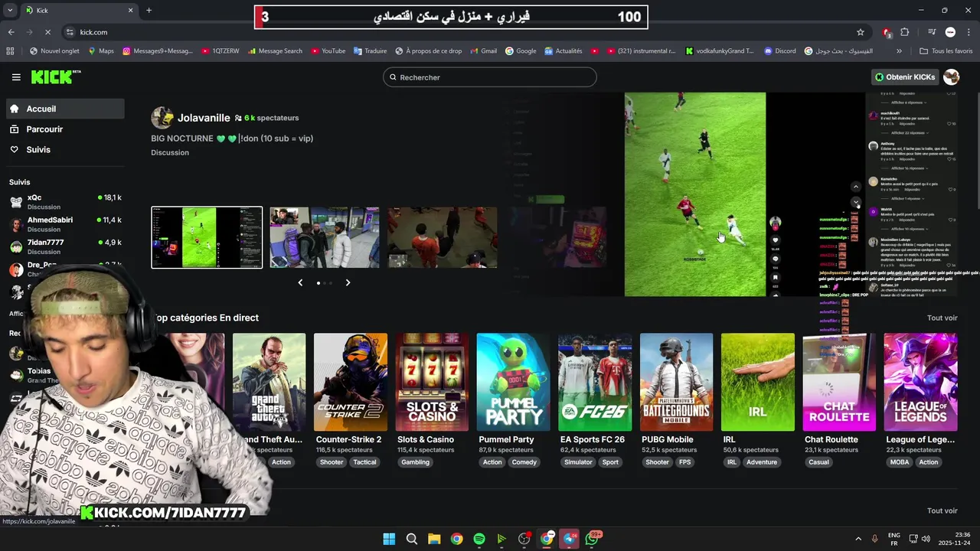Screen dimensions: 980x551
Task: Select the second carousel thumbnail with group
Action: pos(325,237)
